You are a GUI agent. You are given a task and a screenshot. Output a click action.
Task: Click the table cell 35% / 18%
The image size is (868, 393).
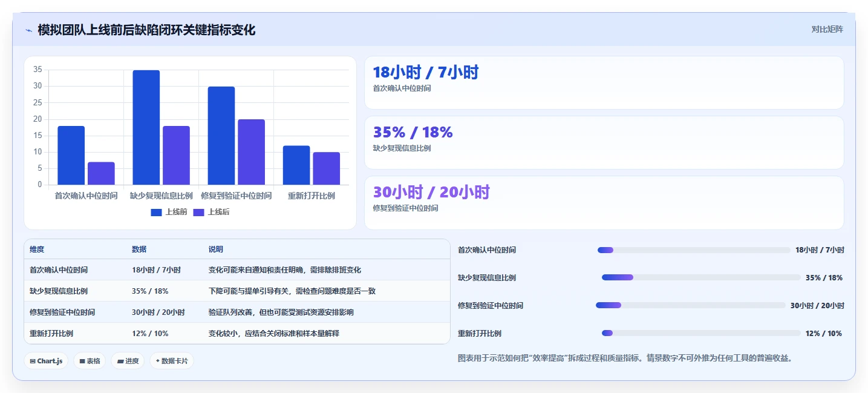click(x=150, y=291)
